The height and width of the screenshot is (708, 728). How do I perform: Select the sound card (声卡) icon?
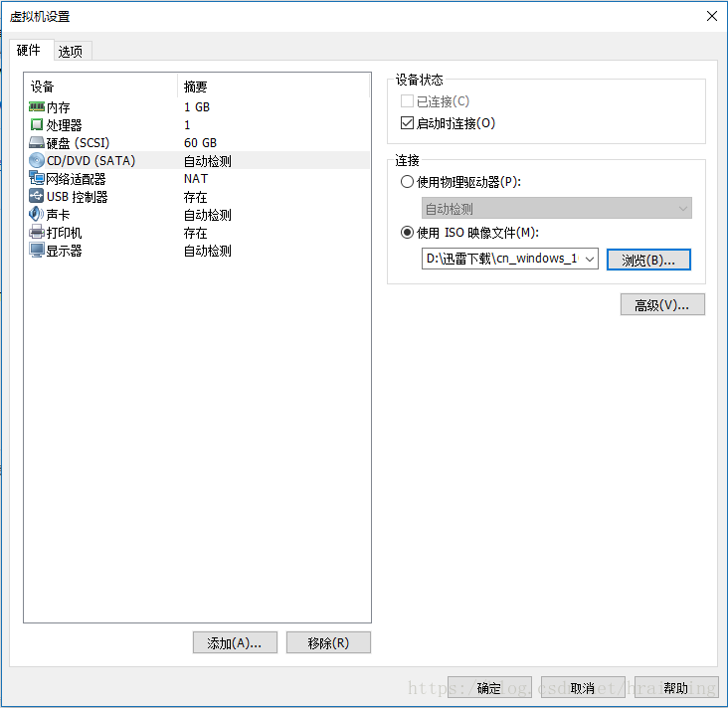pos(37,215)
